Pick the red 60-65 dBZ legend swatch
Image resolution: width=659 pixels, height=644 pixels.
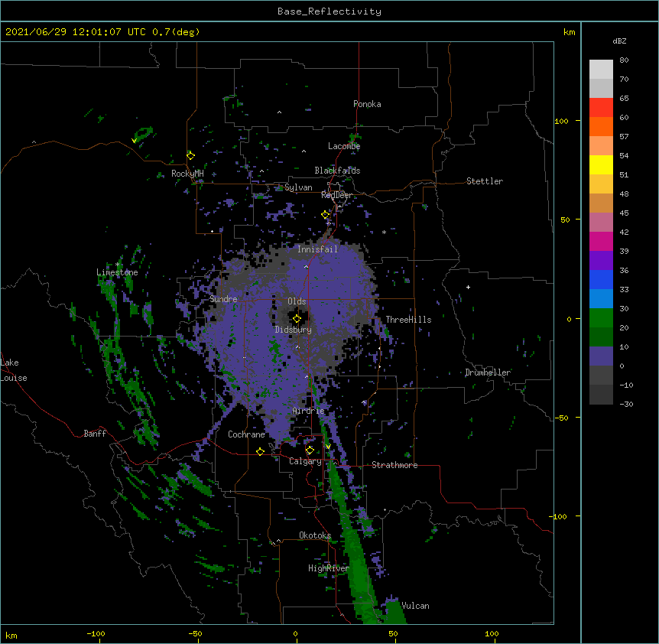click(601, 107)
